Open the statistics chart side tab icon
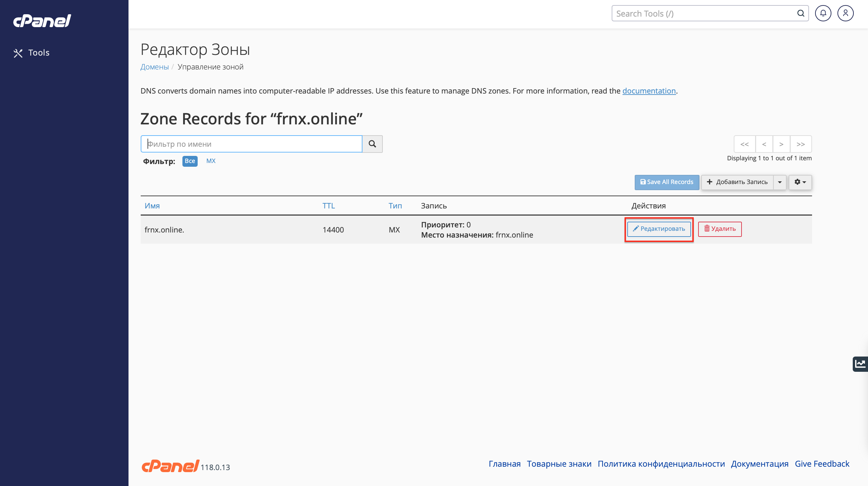 pyautogui.click(x=860, y=364)
